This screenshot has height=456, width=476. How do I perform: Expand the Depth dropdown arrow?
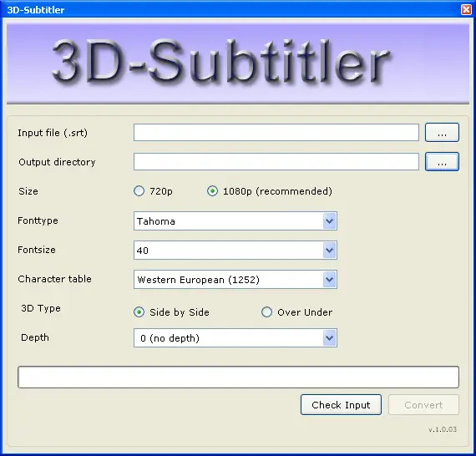coord(329,338)
